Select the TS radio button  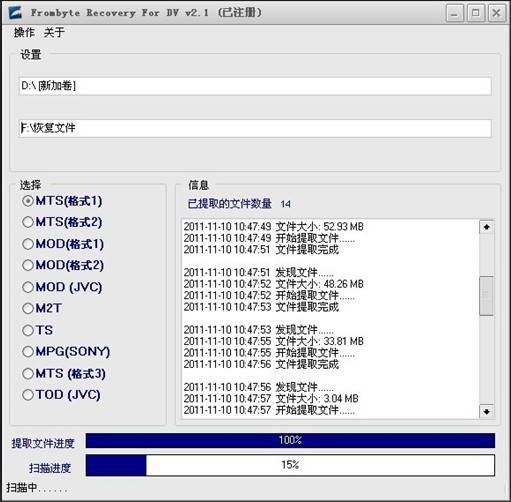tap(28, 330)
